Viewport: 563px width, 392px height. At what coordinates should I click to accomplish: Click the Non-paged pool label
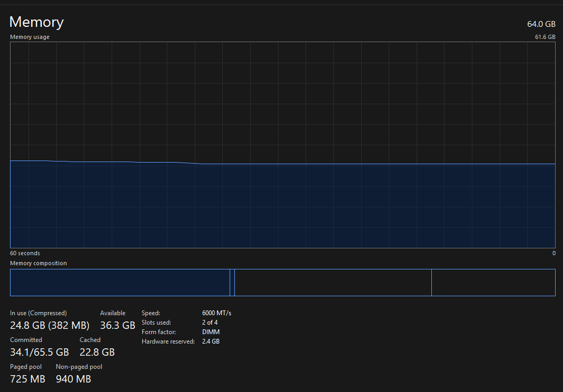click(79, 367)
